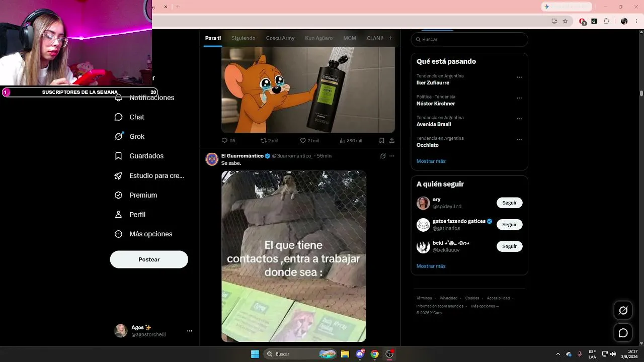Open the Coscu Army timeline tab
Viewport: 644px width, 362px height.
point(280,38)
